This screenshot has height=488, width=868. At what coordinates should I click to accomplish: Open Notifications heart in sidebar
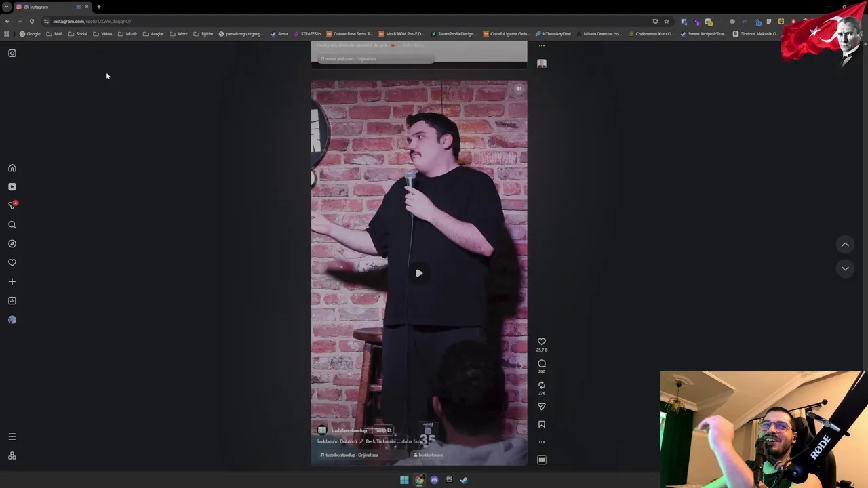(x=12, y=262)
